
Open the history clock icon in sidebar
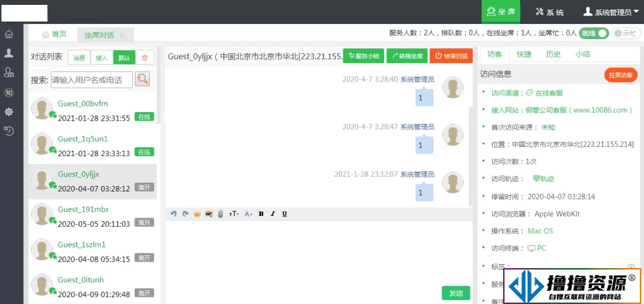coord(9,132)
